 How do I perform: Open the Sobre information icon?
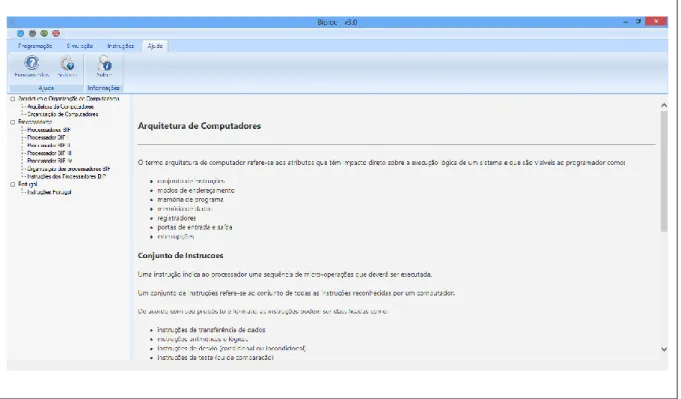point(104,66)
